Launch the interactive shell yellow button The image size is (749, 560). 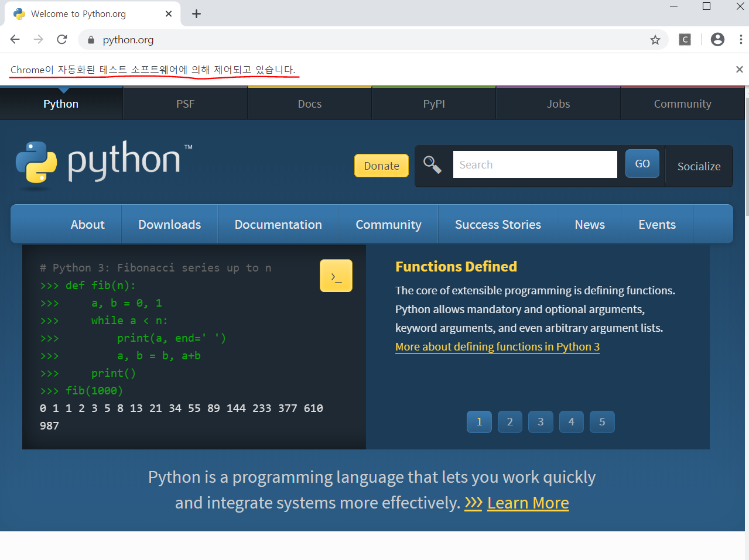[x=336, y=276]
